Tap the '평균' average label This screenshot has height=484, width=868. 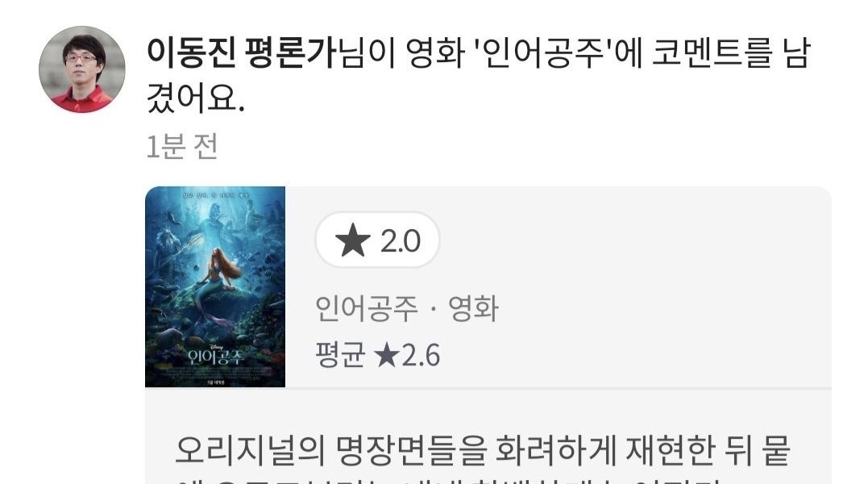point(340,355)
